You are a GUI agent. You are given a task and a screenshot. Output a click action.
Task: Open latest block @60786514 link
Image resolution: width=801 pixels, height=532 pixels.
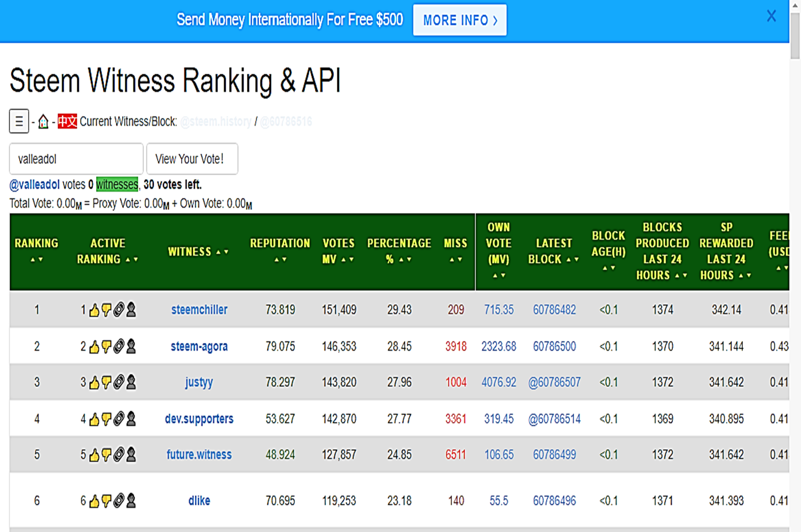coord(554,419)
